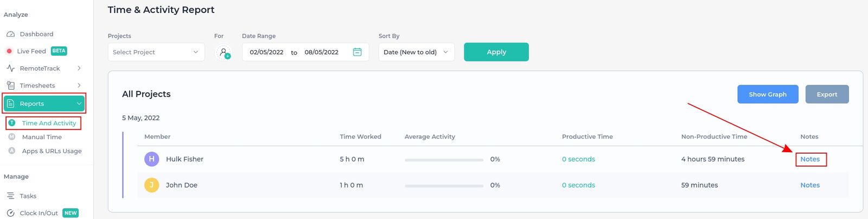
Task: Collapse the Reports menu chevron
Action: pos(79,104)
